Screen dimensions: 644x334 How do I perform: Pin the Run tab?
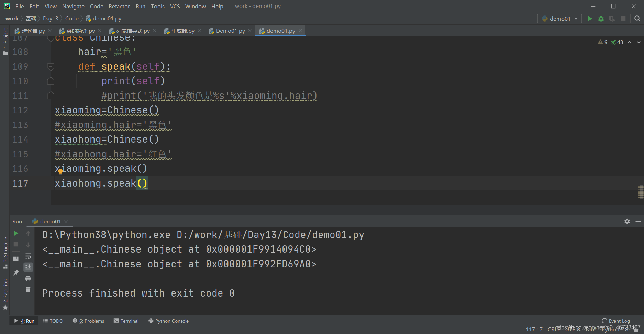click(x=16, y=272)
